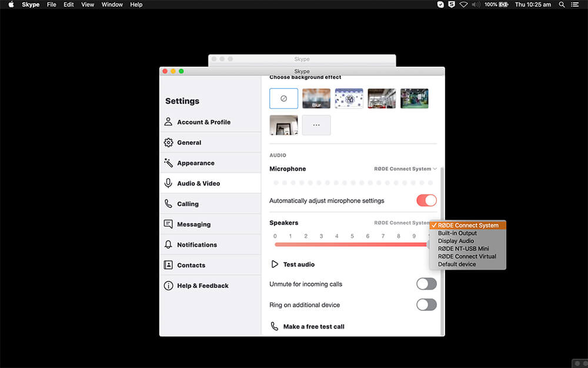The width and height of the screenshot is (588, 368).
Task: Open the View menu
Action: 88,5
